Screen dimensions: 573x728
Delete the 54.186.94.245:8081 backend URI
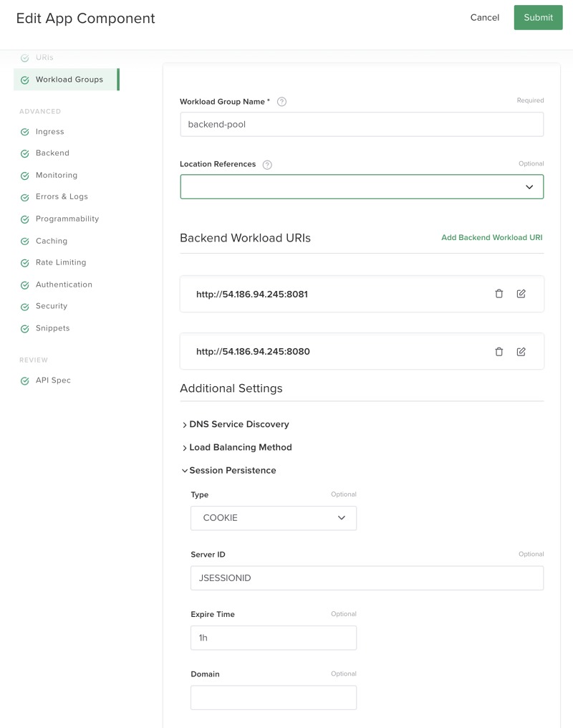[499, 294]
